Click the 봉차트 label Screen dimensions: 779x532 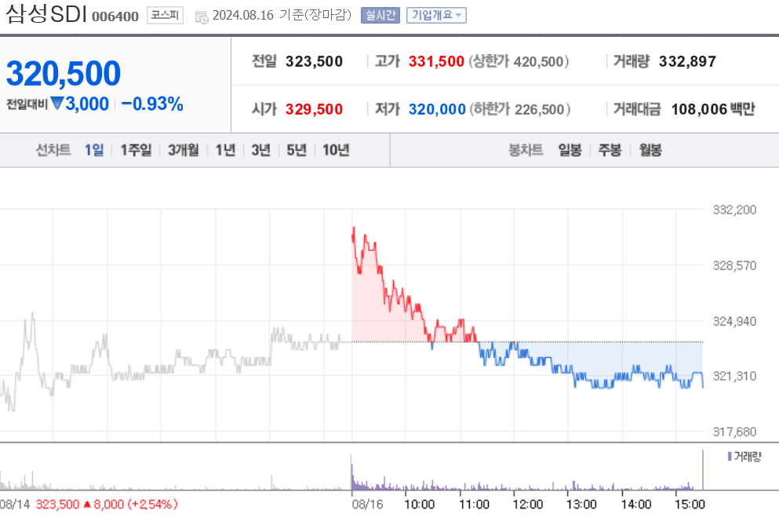pyautogui.click(x=526, y=150)
